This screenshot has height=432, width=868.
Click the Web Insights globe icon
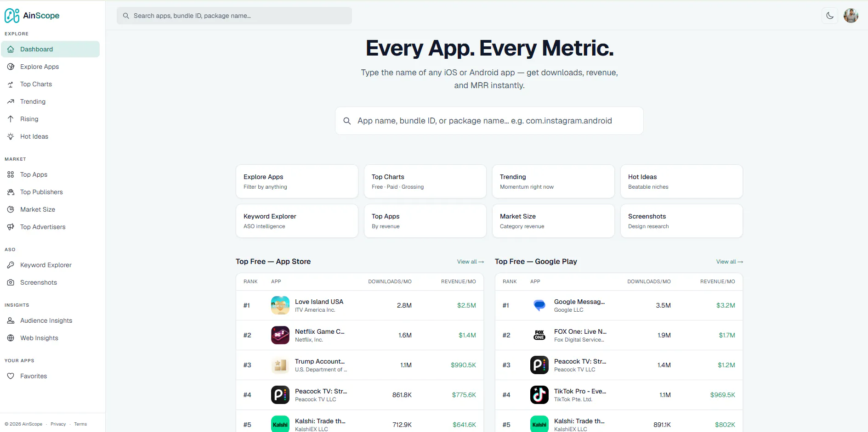(x=11, y=338)
